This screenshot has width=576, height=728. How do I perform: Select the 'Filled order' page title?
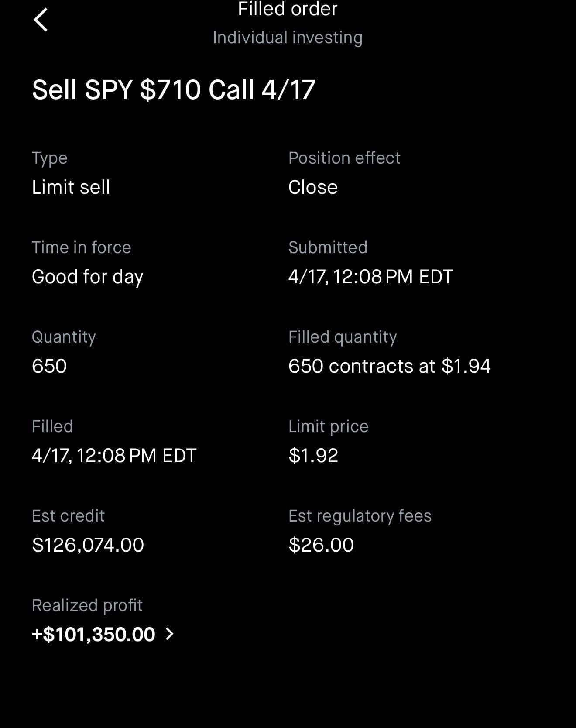coord(288,9)
